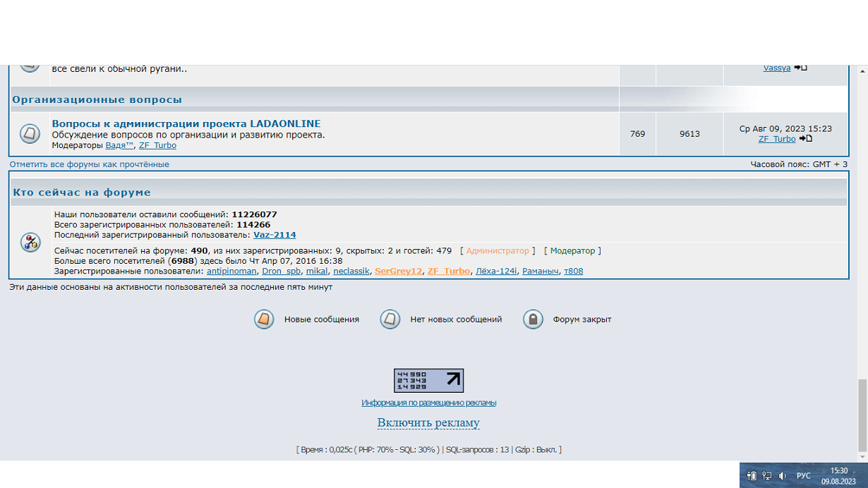The height and width of the screenshot is (488, 868).
Task: Open the profile of online user SerGrey12
Action: click(x=398, y=271)
